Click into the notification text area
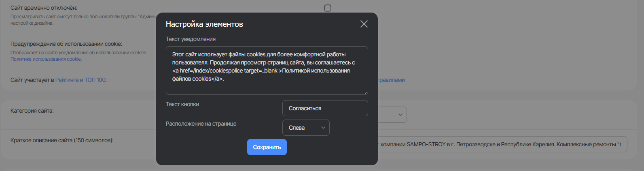The width and height of the screenshot is (644, 171). [x=267, y=71]
